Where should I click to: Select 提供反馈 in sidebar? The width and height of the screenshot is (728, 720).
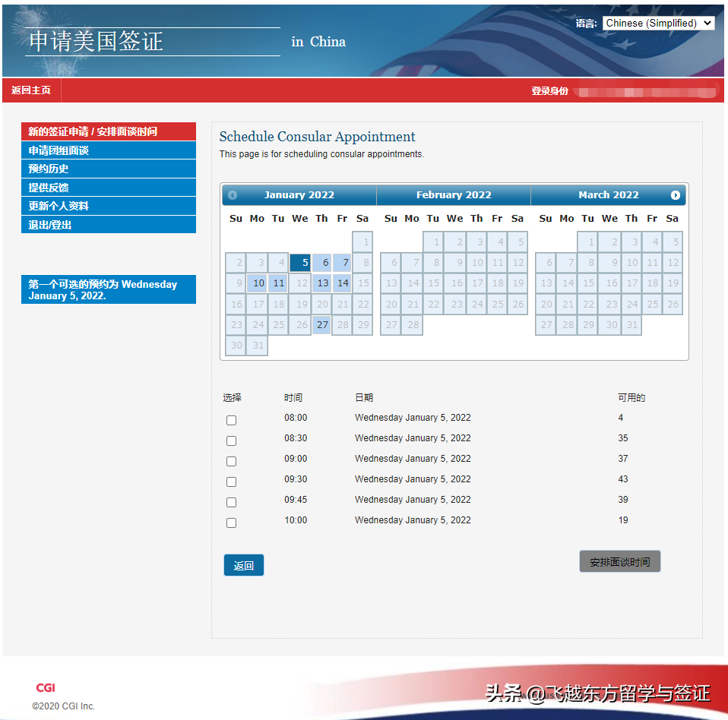(x=109, y=188)
